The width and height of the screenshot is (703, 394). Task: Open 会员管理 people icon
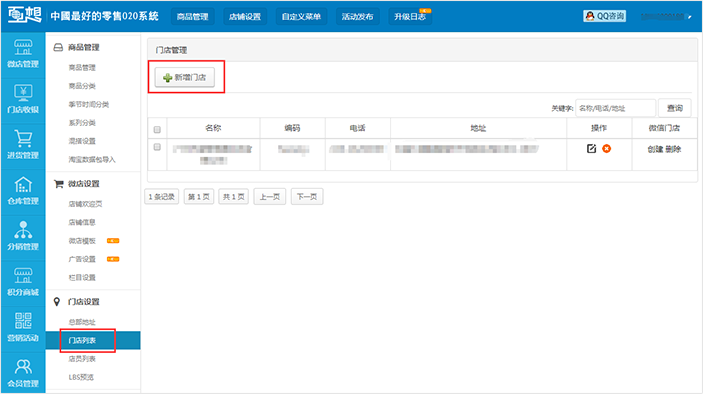tap(23, 373)
